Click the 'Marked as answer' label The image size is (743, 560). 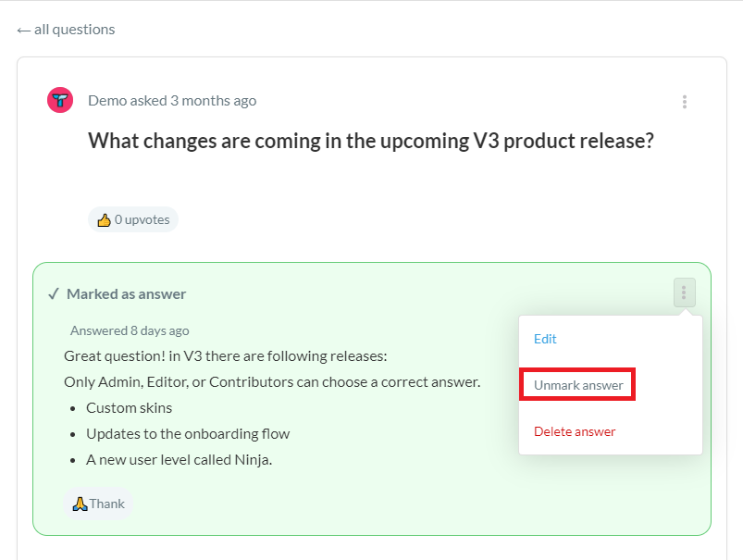[126, 294]
